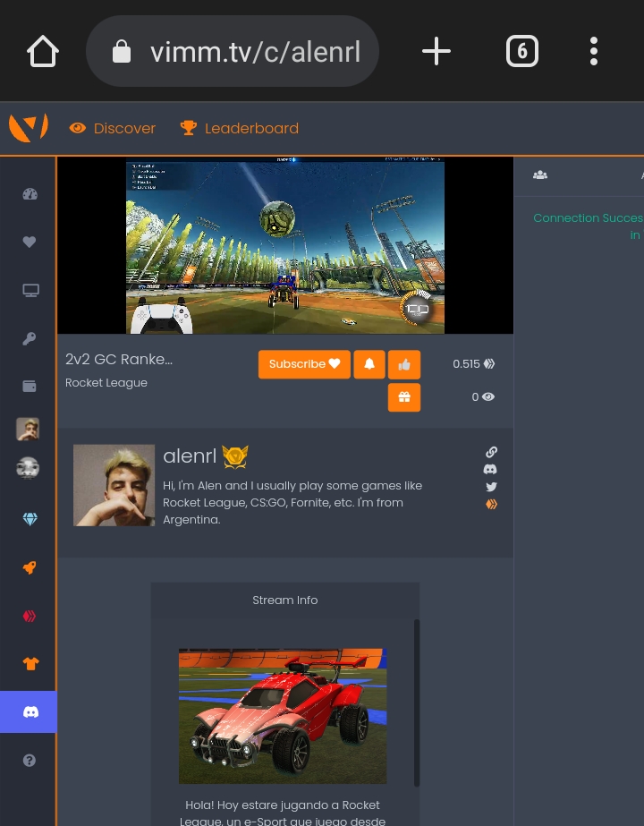Screen dimensions: 644x826
Task: Click alenrl's profile photo
Action: point(114,485)
